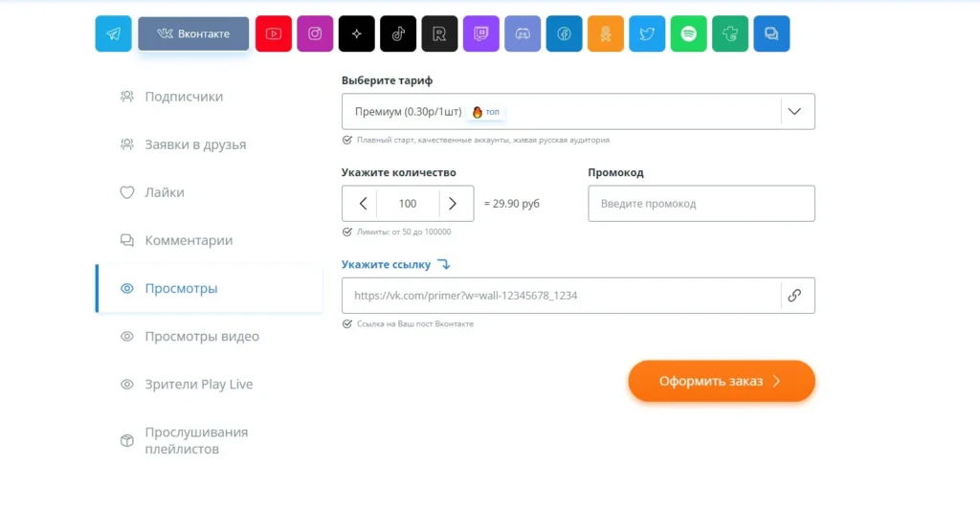Open the Twitter service icon

coord(647,33)
